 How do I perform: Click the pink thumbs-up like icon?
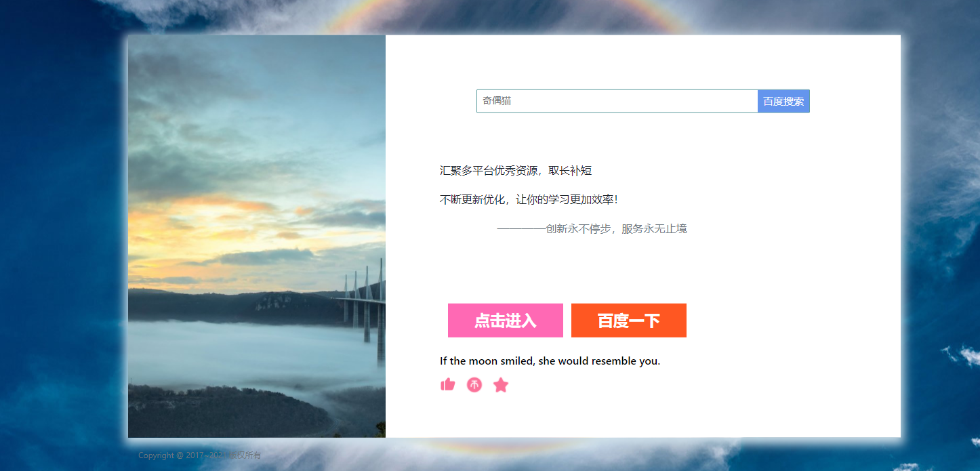coord(447,385)
